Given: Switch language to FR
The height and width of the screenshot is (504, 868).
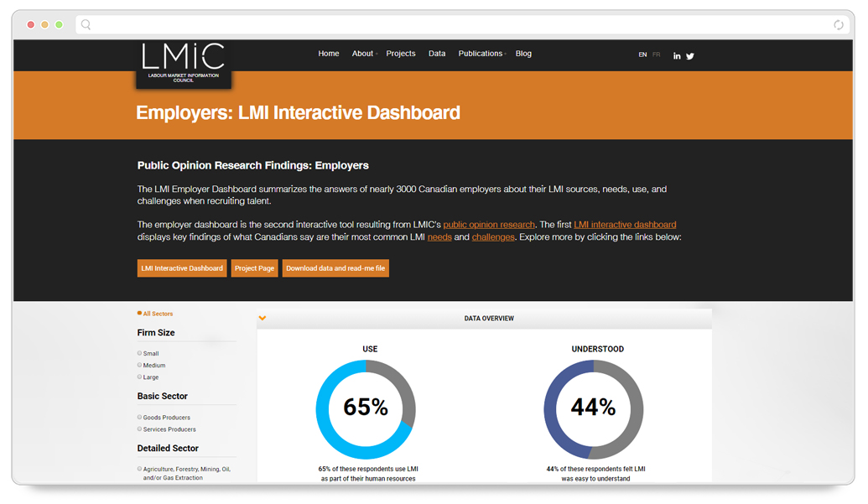Looking at the screenshot, I should coord(656,55).
